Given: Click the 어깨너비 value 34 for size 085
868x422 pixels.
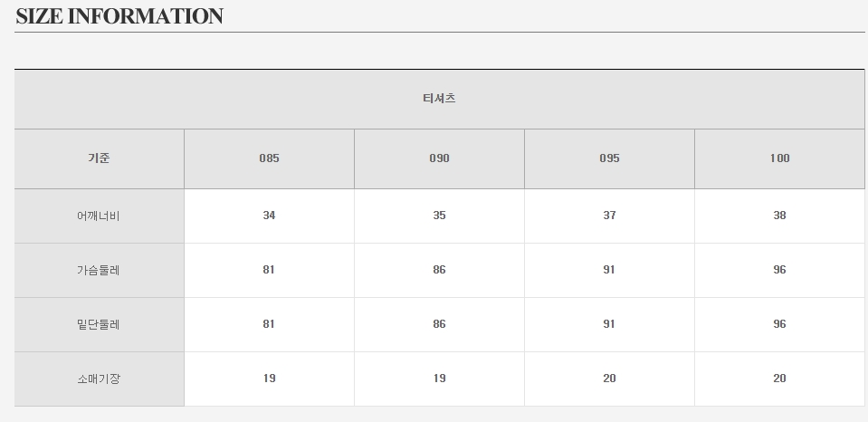Looking at the screenshot, I should [269, 216].
